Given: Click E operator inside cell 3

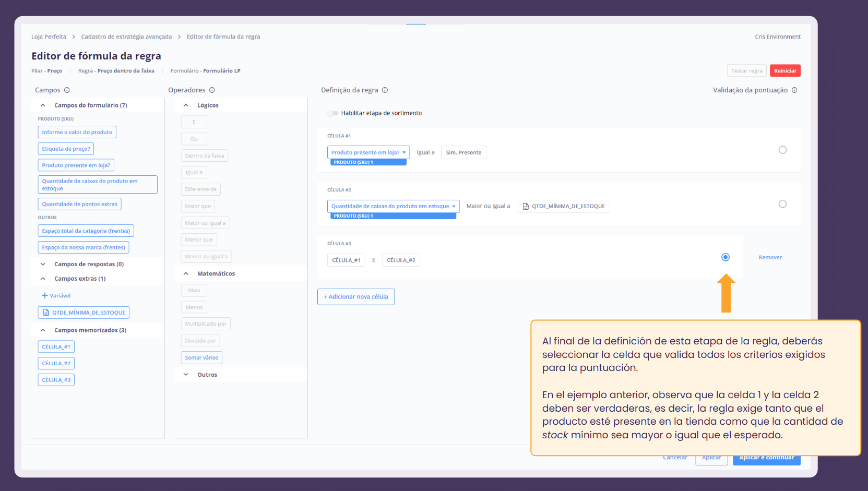Looking at the screenshot, I should click(374, 260).
